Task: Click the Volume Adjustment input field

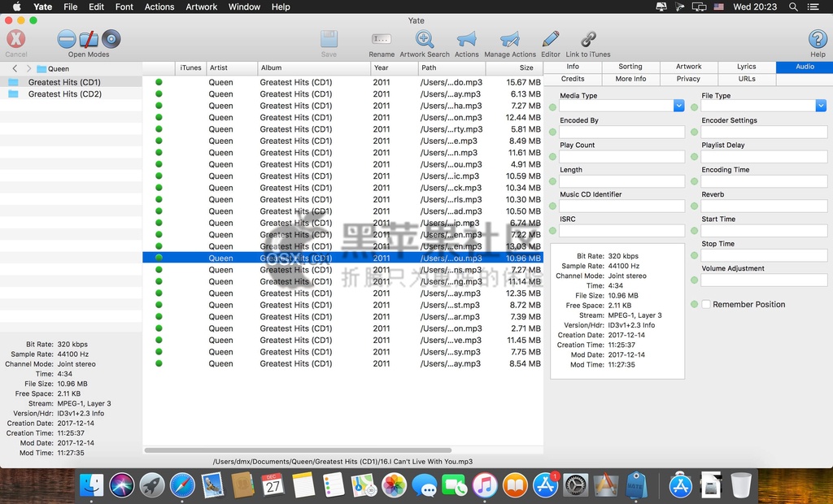Action: pyautogui.click(x=764, y=280)
